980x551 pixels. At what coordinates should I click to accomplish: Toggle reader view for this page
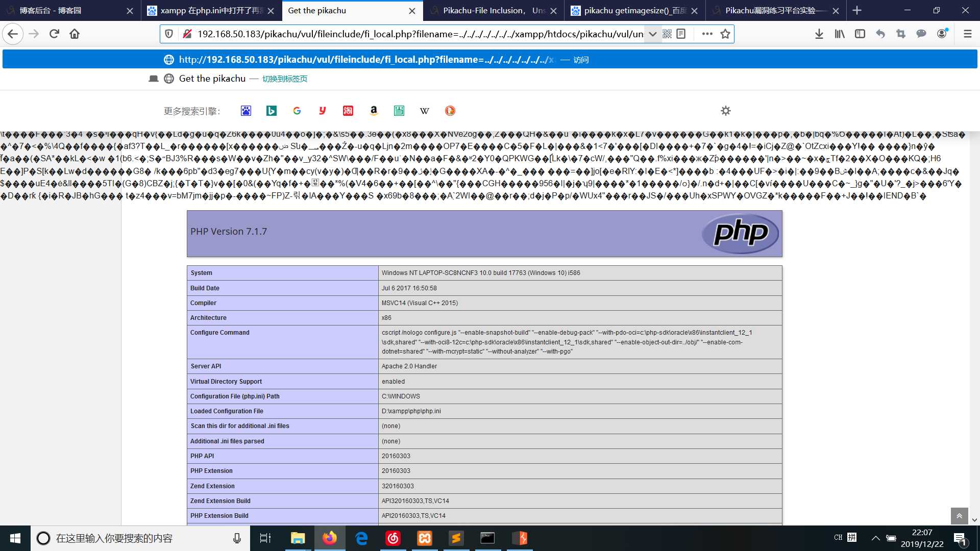tap(681, 34)
